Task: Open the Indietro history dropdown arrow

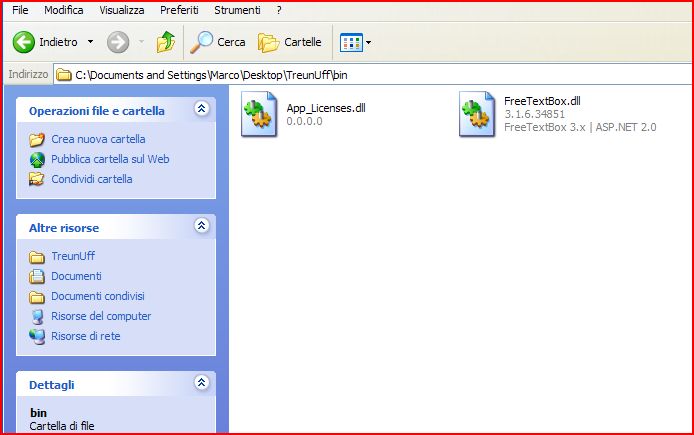Action: [x=90, y=42]
